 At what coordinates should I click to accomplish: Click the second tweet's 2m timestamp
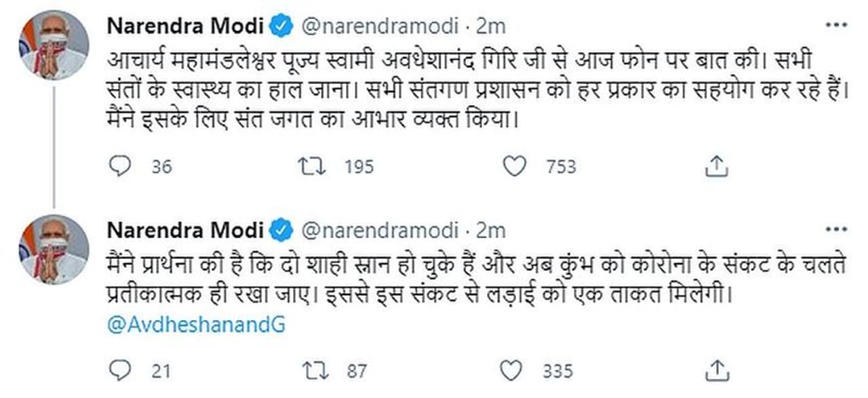pos(490,231)
